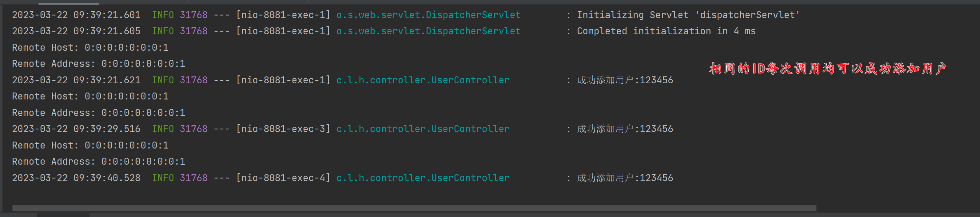Open DispatcherServlet link on the 09:39:21.601 line
The width and height of the screenshot is (980, 217).
click(428, 15)
